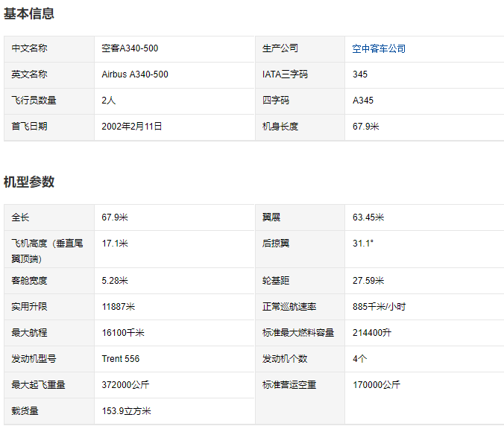Select the 基本信息 heading
The width and height of the screenshot is (504, 426).
point(29,13)
